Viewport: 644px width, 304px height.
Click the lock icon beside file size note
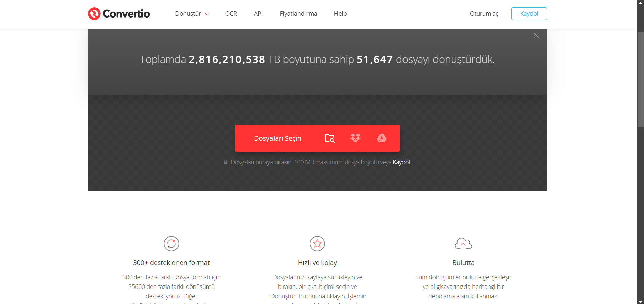coord(226,162)
